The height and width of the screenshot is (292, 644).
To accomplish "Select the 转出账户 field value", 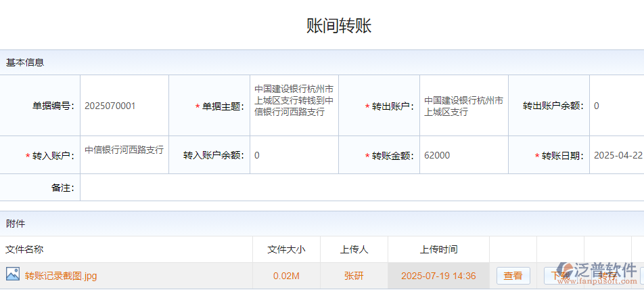I will (463, 106).
